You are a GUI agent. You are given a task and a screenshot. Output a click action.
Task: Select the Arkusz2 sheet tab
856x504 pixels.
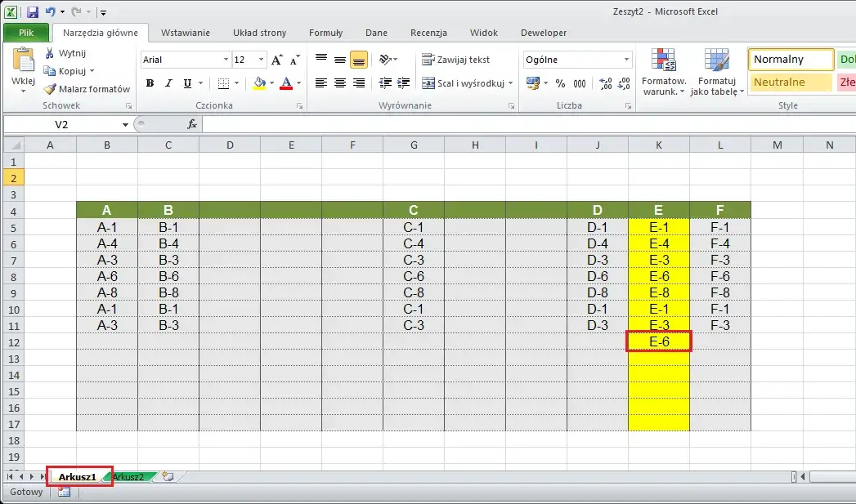[x=128, y=476]
